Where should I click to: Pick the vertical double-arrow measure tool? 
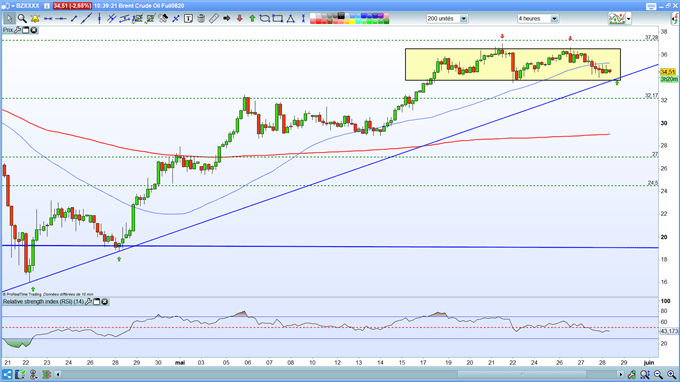pyautogui.click(x=303, y=19)
